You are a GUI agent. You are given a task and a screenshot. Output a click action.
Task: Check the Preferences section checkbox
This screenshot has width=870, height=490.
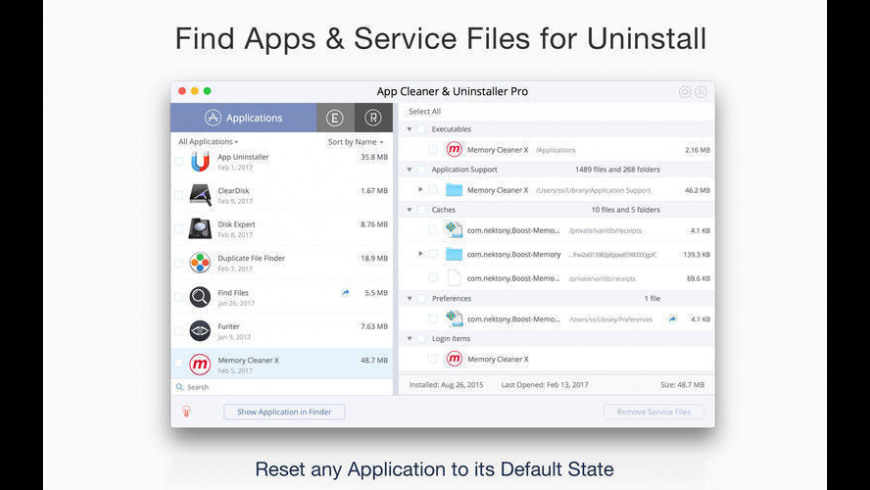(422, 299)
